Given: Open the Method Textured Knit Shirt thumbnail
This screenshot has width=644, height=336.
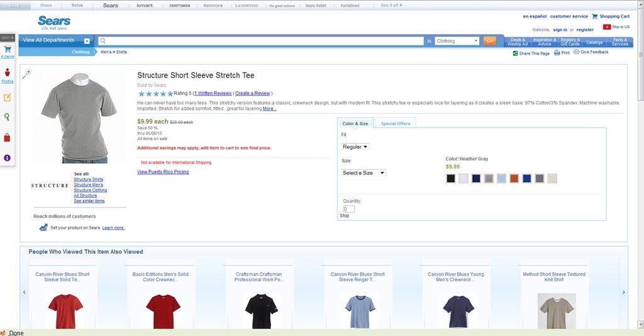Looking at the screenshot, I should coord(557,311).
